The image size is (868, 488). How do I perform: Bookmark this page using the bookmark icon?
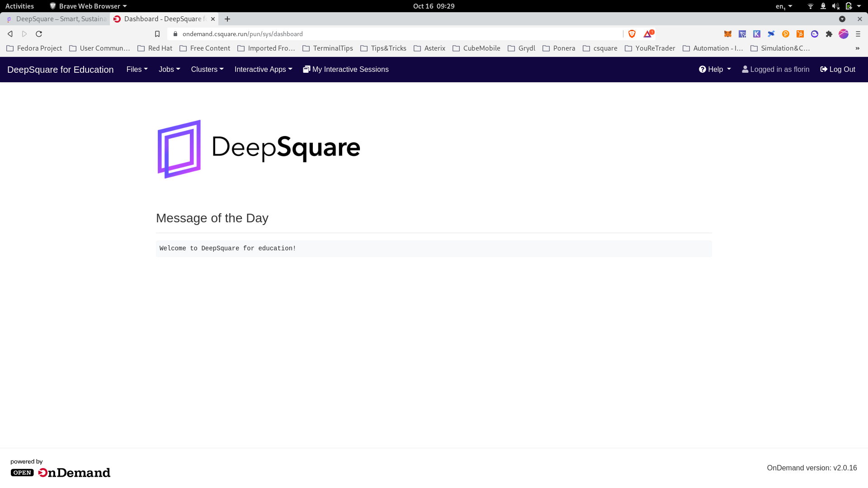pyautogui.click(x=157, y=34)
